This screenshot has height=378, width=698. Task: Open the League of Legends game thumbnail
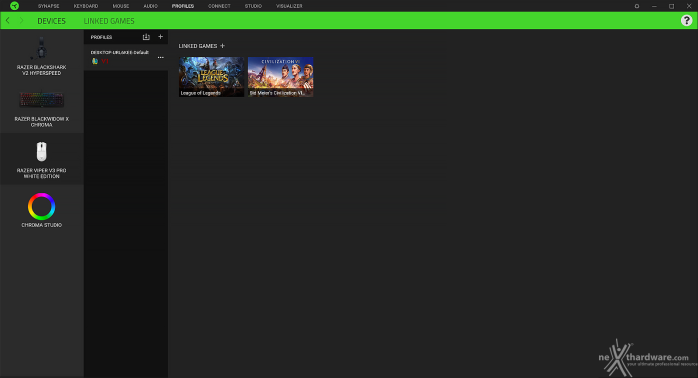(211, 77)
